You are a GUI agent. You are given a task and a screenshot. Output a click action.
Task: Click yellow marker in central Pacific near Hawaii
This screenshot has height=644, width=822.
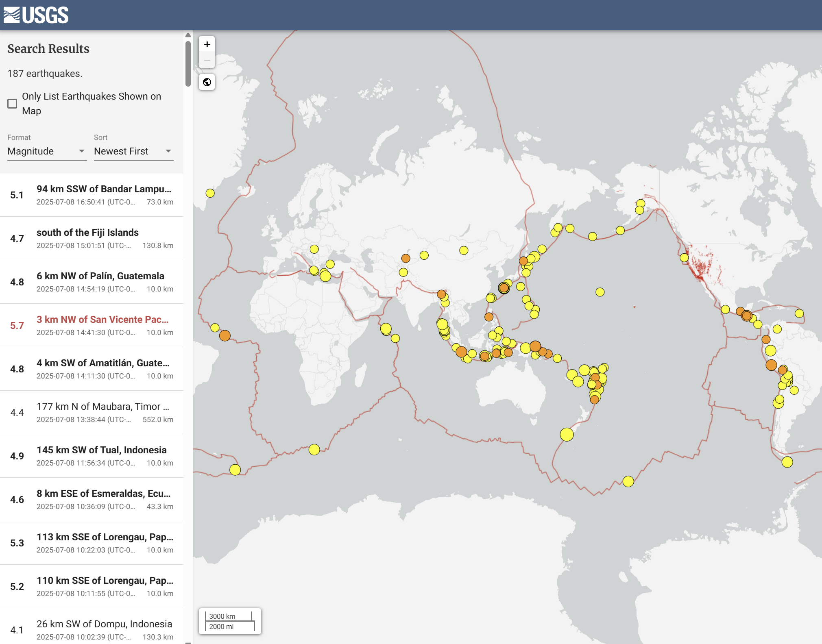(x=600, y=292)
